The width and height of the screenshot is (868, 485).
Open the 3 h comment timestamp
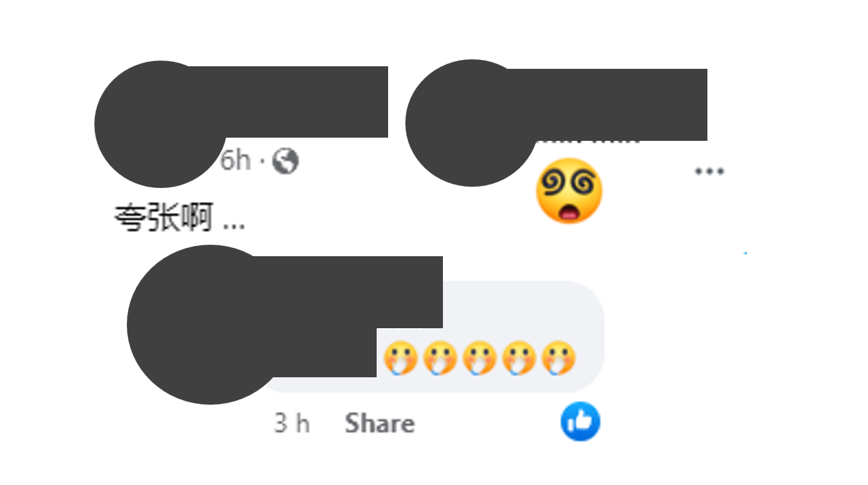click(x=292, y=423)
